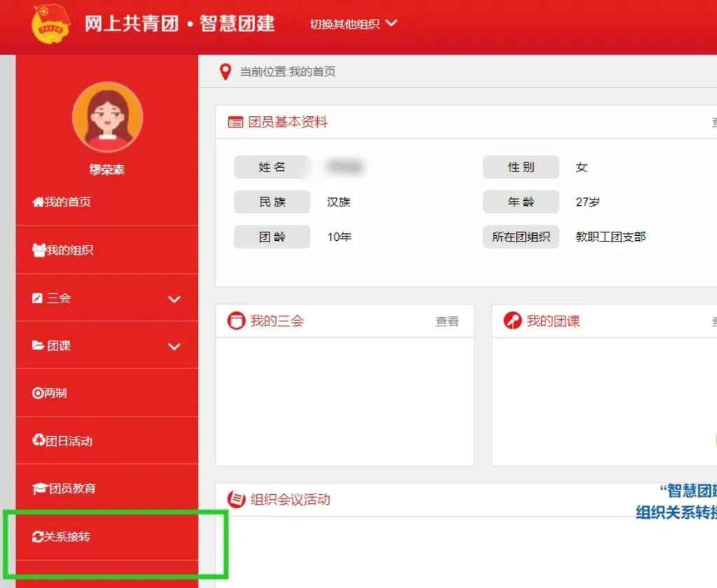Click the user avatar picture
717x588 pixels.
107,117
